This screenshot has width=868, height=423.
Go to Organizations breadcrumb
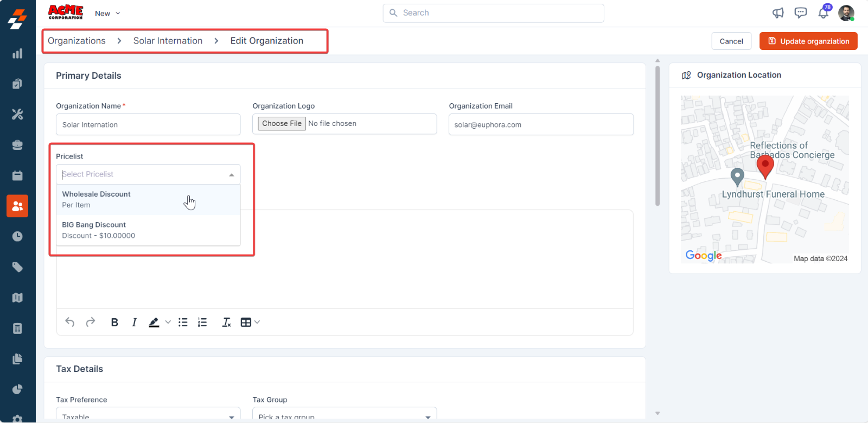[x=76, y=41]
